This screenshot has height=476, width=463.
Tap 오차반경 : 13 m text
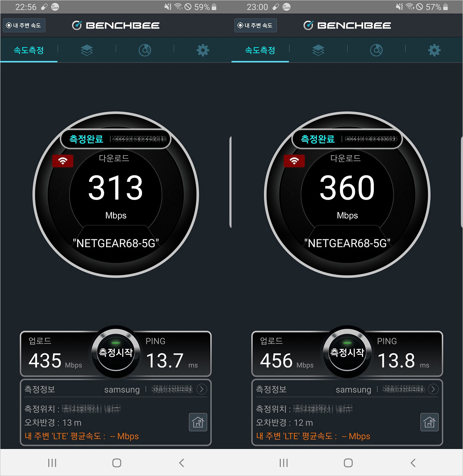[x=53, y=423]
